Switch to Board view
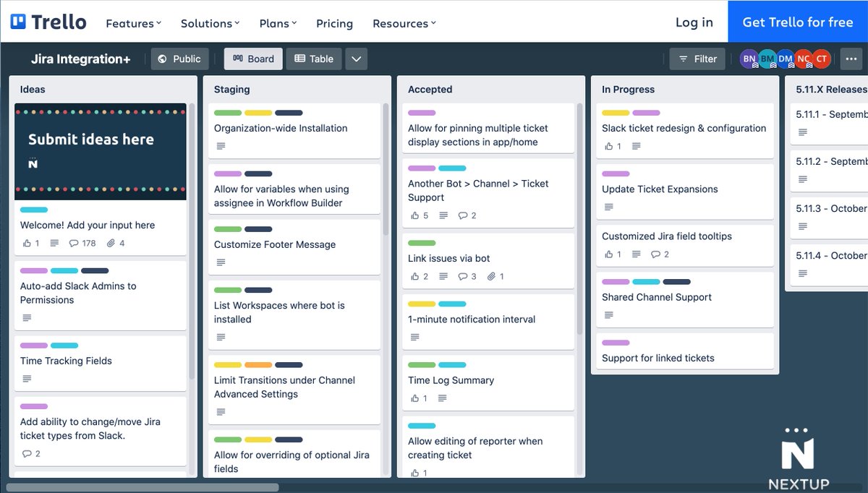868x493 pixels. click(253, 59)
